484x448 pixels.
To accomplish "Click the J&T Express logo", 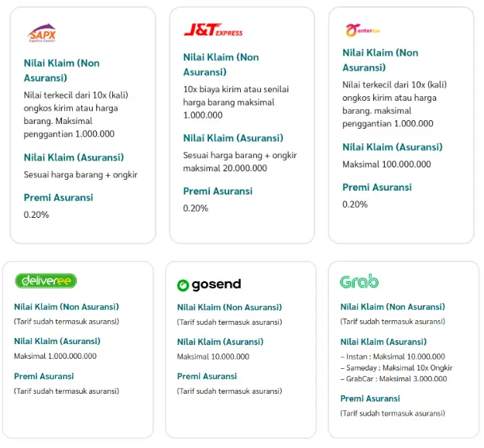I will tap(213, 30).
